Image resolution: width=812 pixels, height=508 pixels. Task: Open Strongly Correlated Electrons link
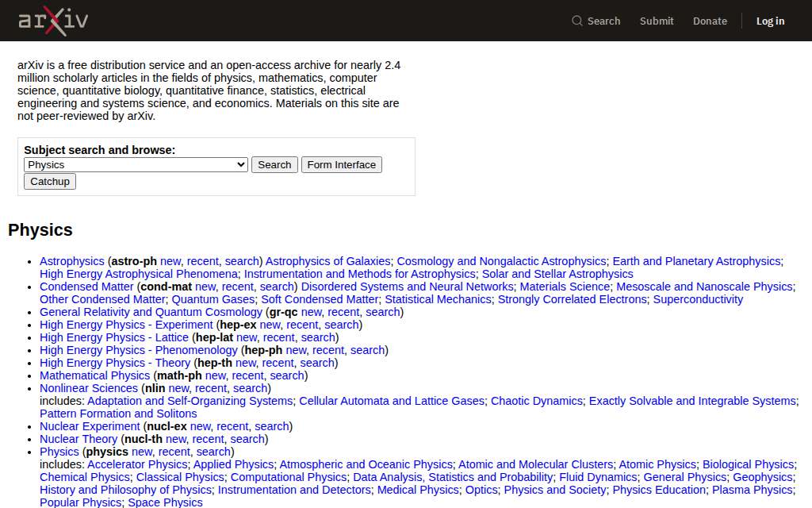tap(573, 299)
